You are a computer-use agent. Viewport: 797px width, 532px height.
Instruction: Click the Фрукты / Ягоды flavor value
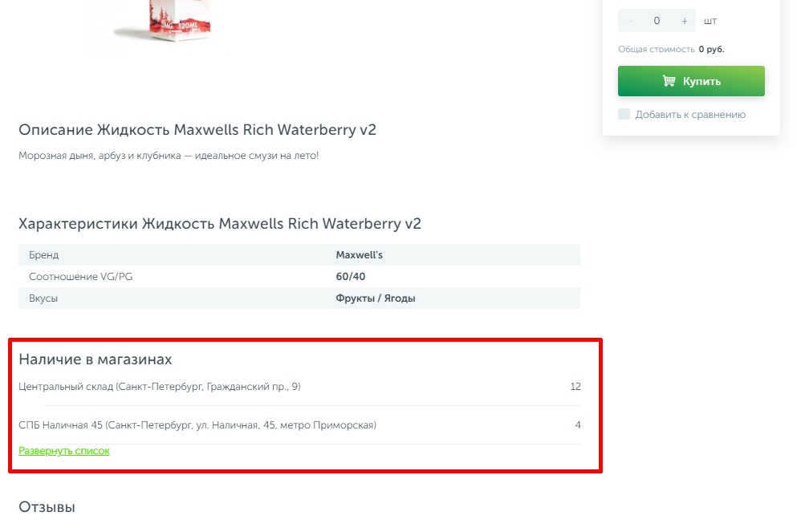[375, 298]
